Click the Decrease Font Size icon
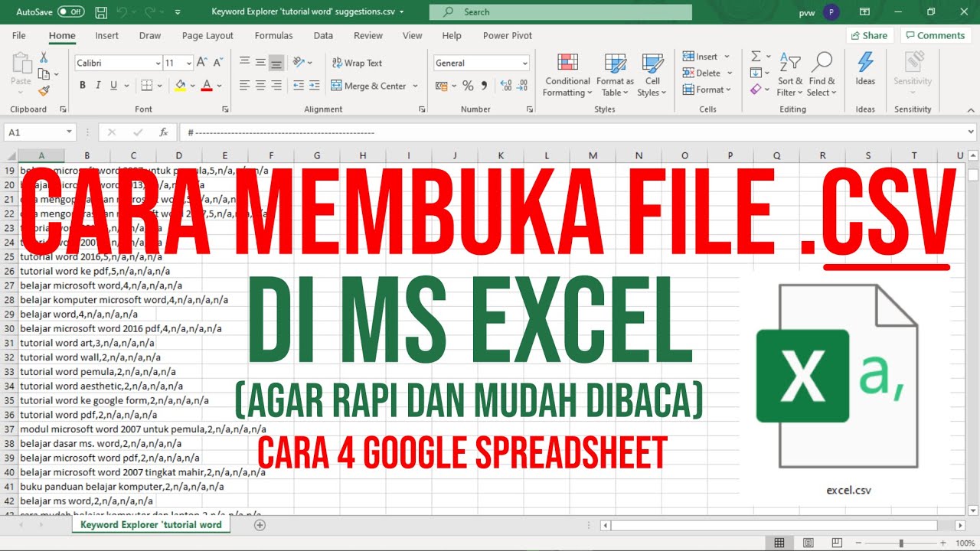The height and width of the screenshot is (551, 980). (218, 63)
